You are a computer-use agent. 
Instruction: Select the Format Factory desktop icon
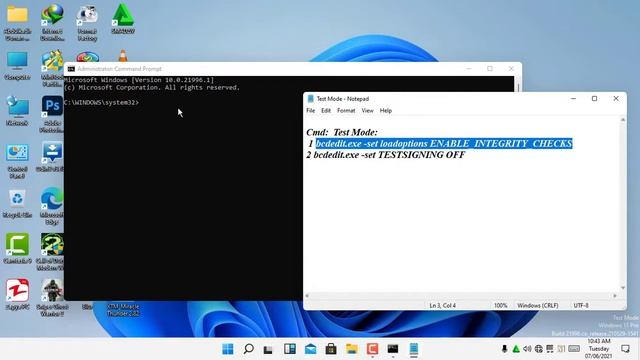click(x=87, y=22)
